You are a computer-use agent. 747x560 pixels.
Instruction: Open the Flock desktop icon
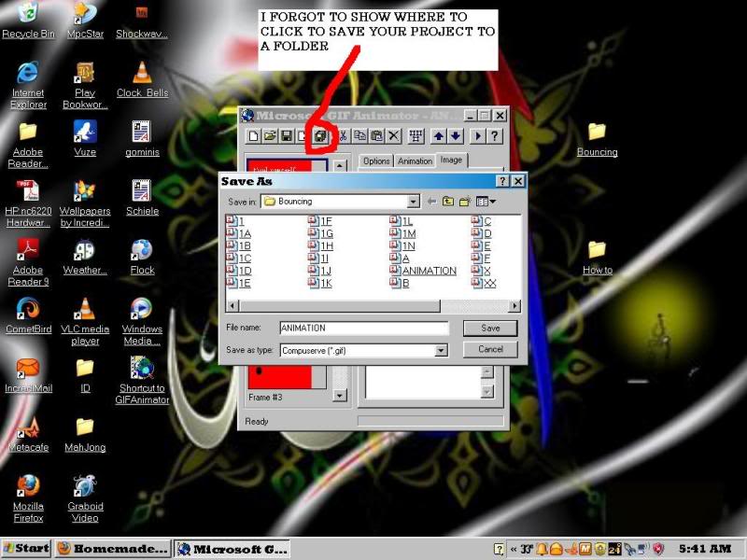pos(142,257)
